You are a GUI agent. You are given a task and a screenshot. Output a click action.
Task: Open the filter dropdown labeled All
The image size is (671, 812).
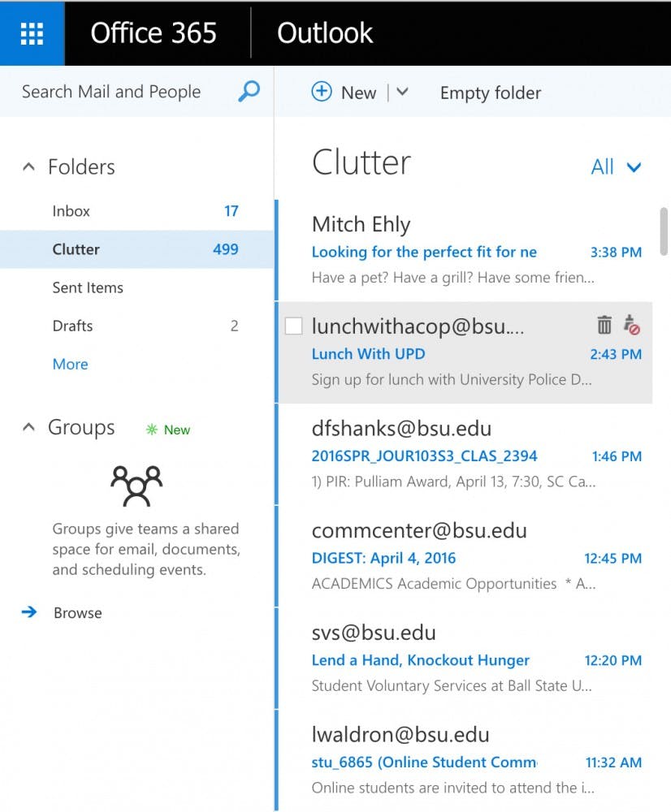[613, 167]
